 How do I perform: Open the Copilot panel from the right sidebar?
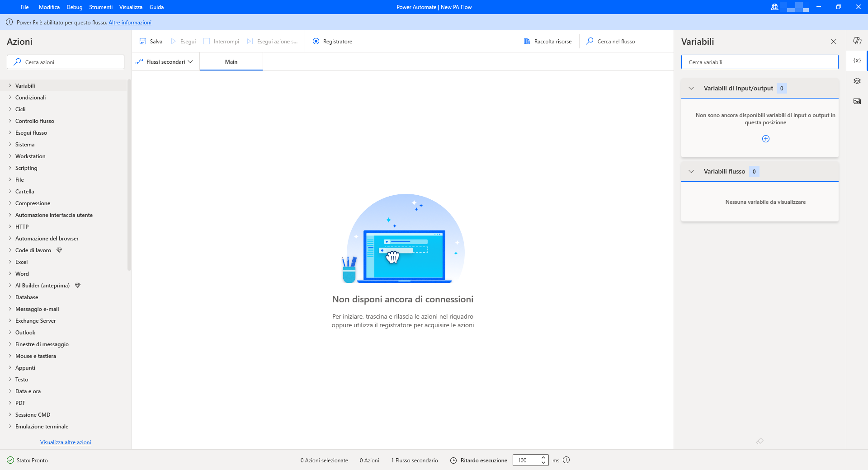[857, 41]
